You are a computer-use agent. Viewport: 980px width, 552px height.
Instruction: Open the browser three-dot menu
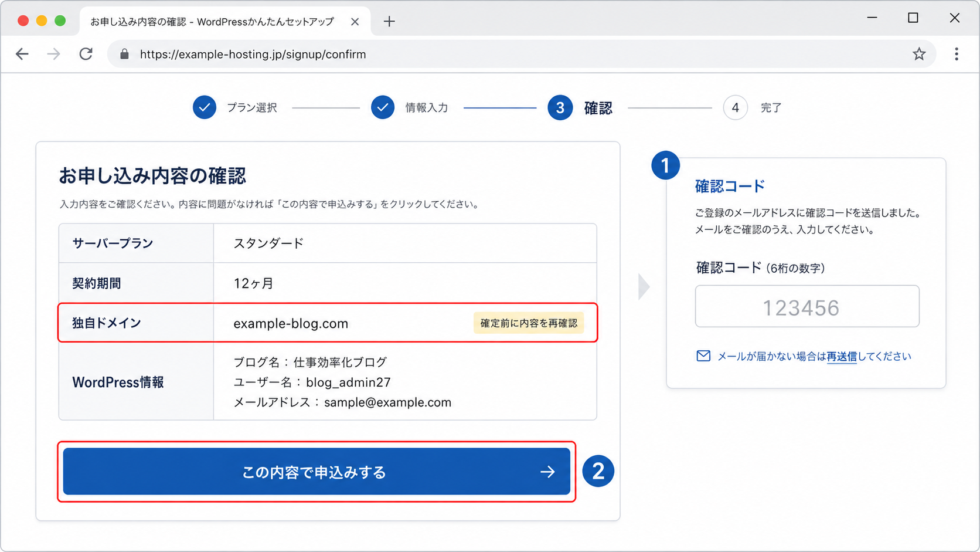point(957,54)
